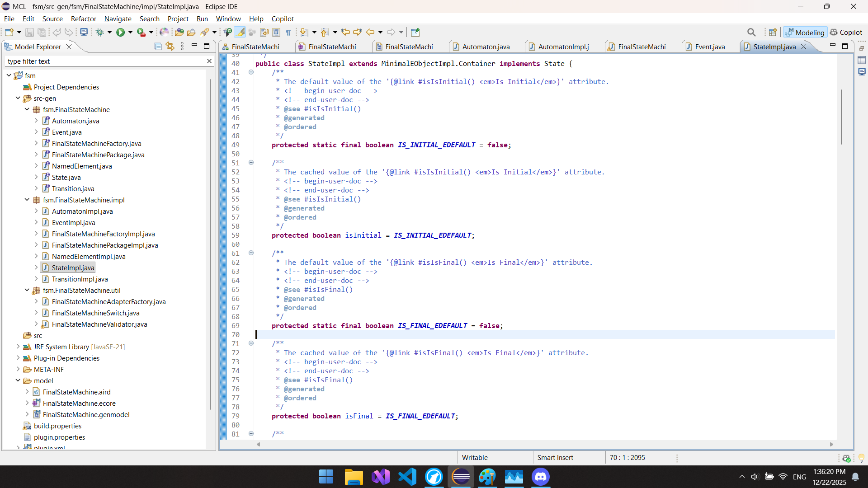The height and width of the screenshot is (488, 868).
Task: Click Back navigation yellow arrow
Action: click(370, 32)
